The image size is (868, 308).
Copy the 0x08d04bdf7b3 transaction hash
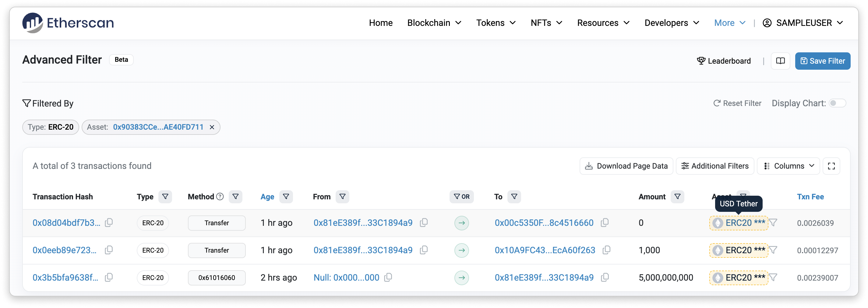(108, 222)
